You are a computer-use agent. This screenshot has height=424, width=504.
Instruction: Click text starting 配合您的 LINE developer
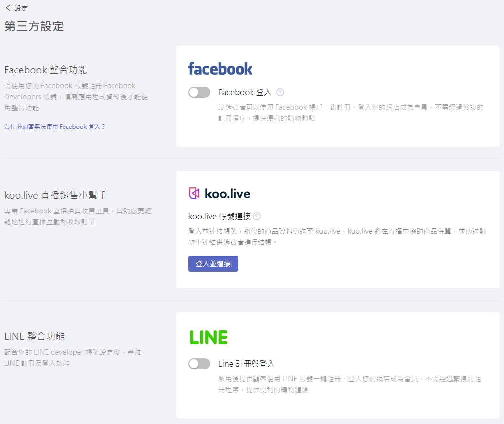[x=73, y=358]
